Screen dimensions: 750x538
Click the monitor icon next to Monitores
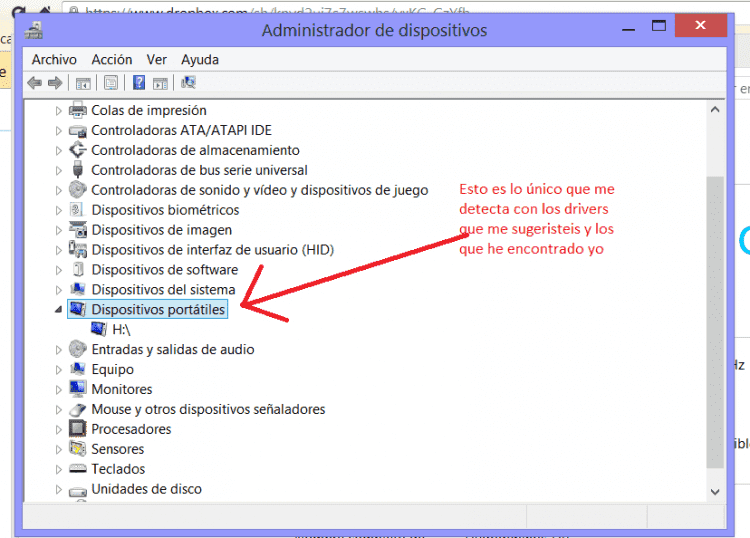(x=77, y=389)
